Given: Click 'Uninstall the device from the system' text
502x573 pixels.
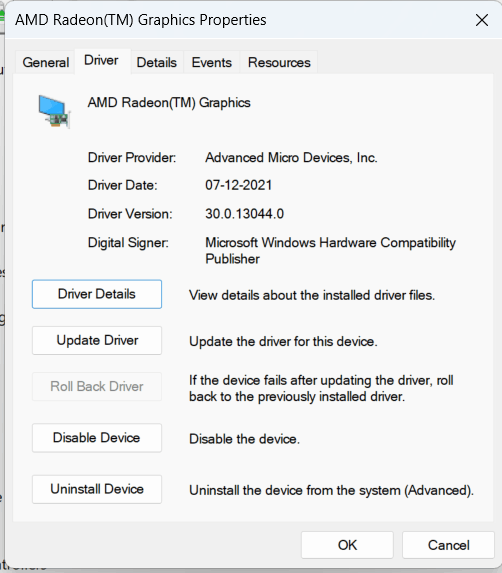Looking at the screenshot, I should click(x=331, y=490).
